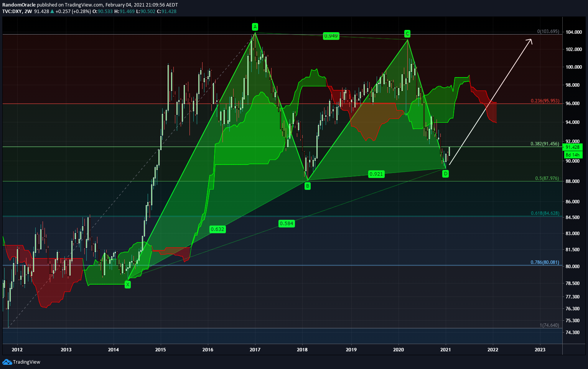
Task: Select harmonic pattern point B label
Action: point(308,186)
